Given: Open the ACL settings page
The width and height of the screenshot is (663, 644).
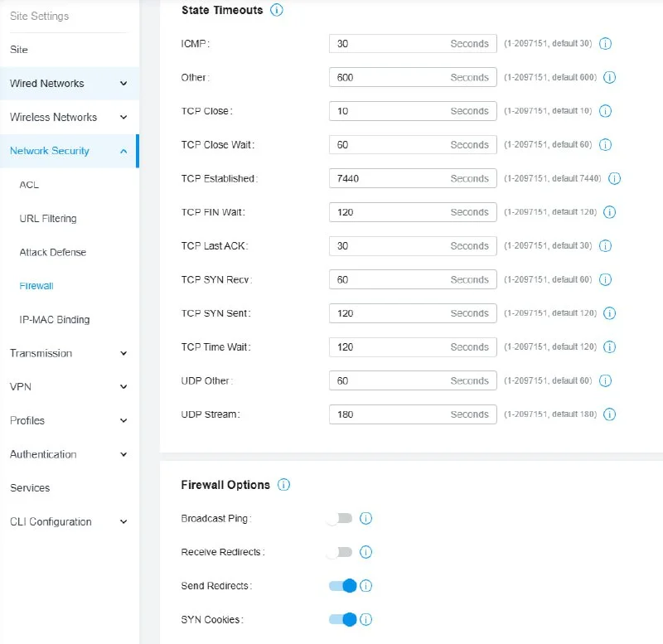Looking at the screenshot, I should [x=29, y=185].
